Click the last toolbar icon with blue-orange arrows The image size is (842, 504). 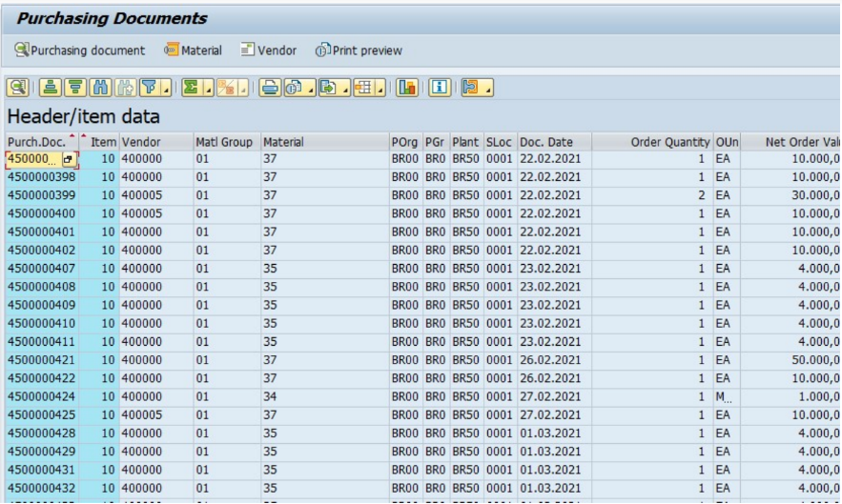pos(471,87)
